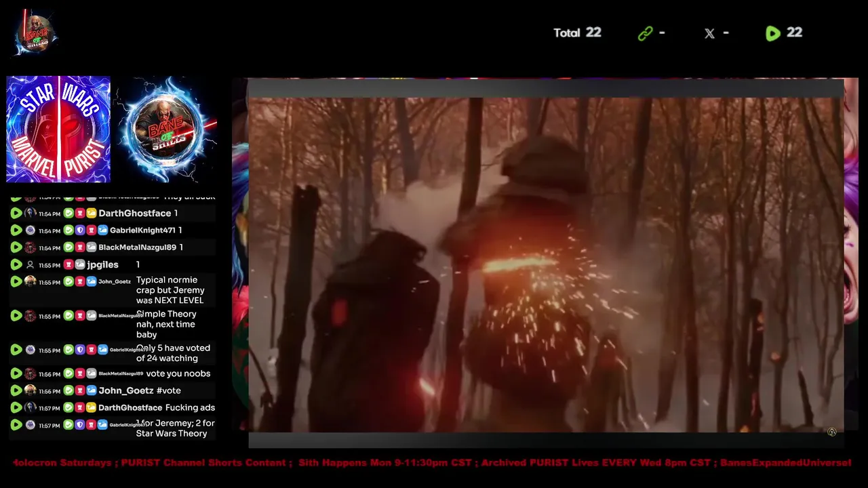868x488 pixels.
Task: Click the X platform icon in the viewer counter
Action: [709, 33]
